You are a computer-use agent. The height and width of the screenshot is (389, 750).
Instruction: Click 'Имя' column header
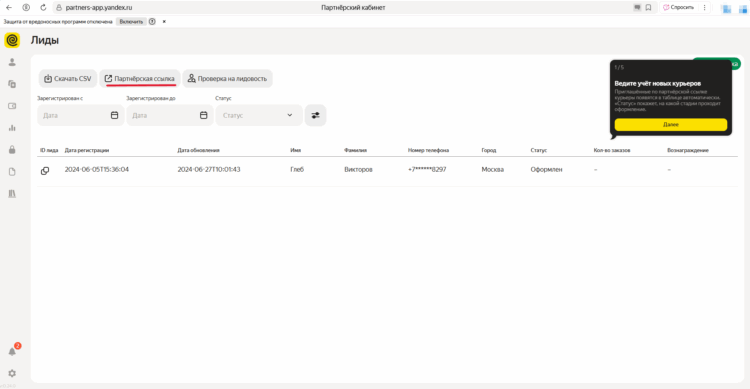(296, 150)
